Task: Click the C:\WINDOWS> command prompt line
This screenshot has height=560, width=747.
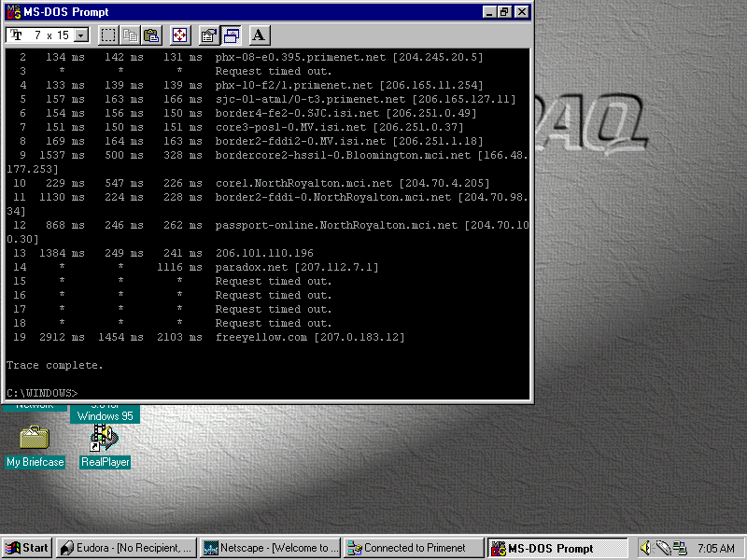Action: point(42,393)
